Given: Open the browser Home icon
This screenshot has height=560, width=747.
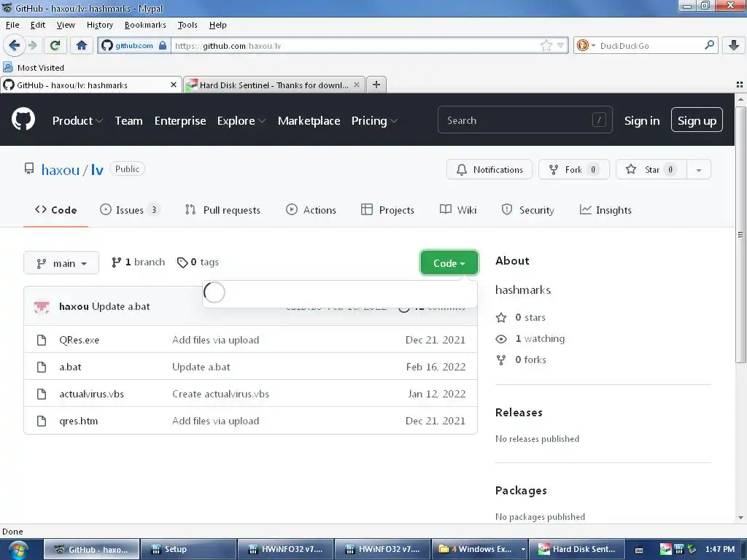Looking at the screenshot, I should [82, 46].
